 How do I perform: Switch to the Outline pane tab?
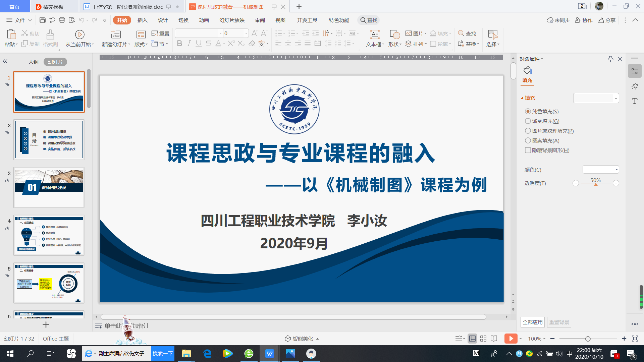point(33,62)
